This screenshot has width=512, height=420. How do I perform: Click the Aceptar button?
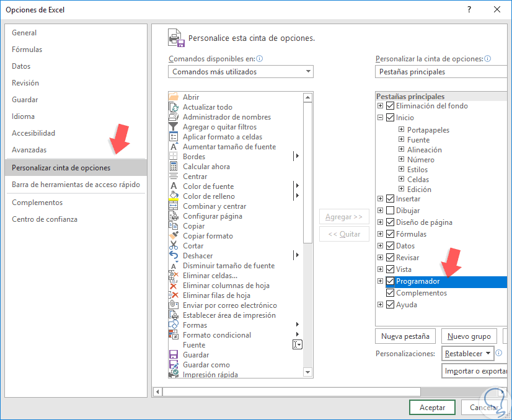tap(432, 407)
